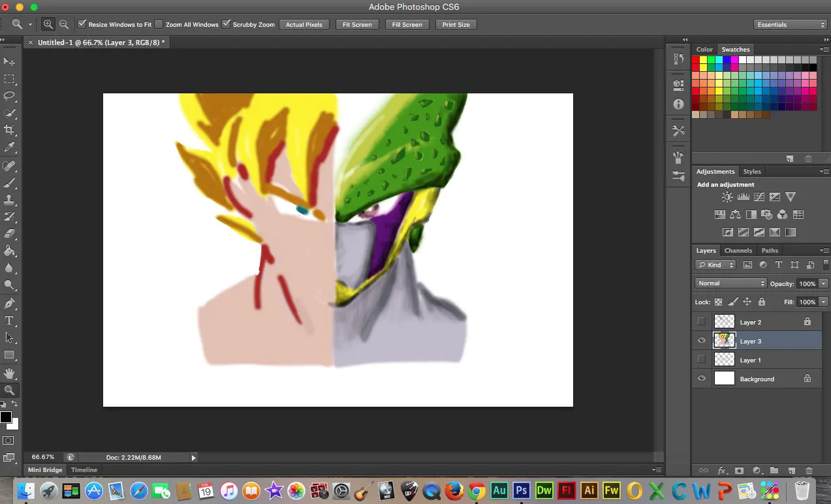The image size is (831, 504).
Task: Open the Essentials workspace dropdown
Action: point(791,24)
